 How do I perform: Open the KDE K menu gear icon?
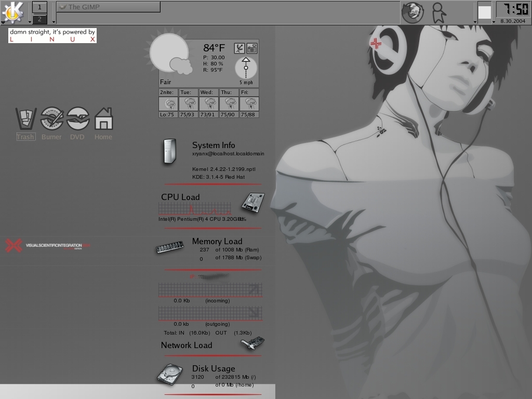12,12
